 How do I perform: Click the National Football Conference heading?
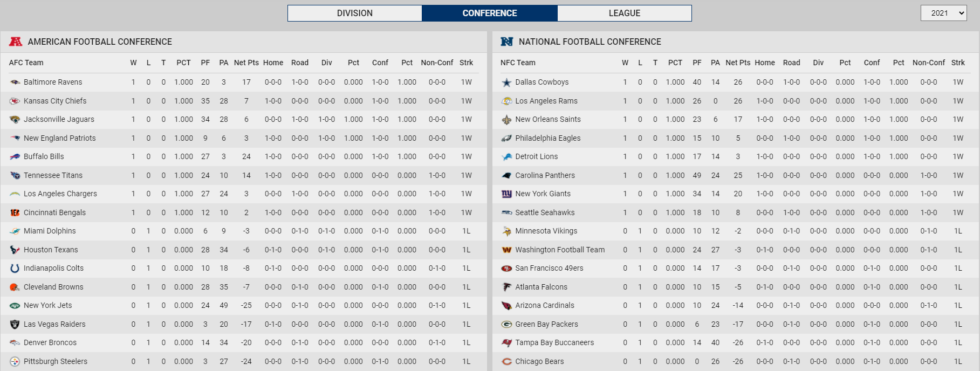pos(590,42)
